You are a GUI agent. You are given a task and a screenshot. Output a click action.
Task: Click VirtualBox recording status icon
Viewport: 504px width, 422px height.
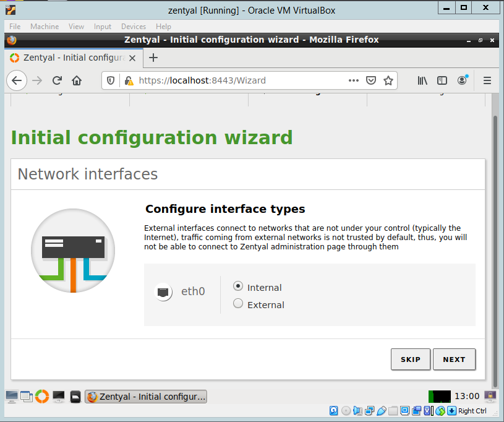(x=417, y=411)
